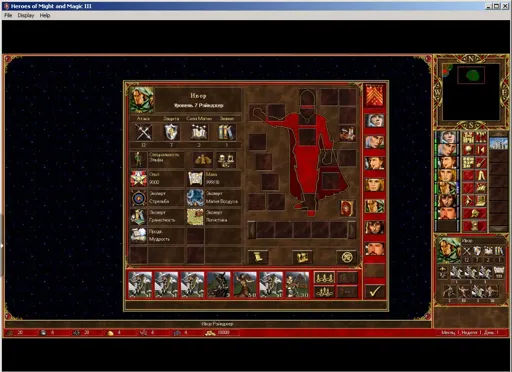Image resolution: width=512 pixels, height=372 pixels.
Task: Select the Wisdom skill icon
Action: (x=138, y=235)
